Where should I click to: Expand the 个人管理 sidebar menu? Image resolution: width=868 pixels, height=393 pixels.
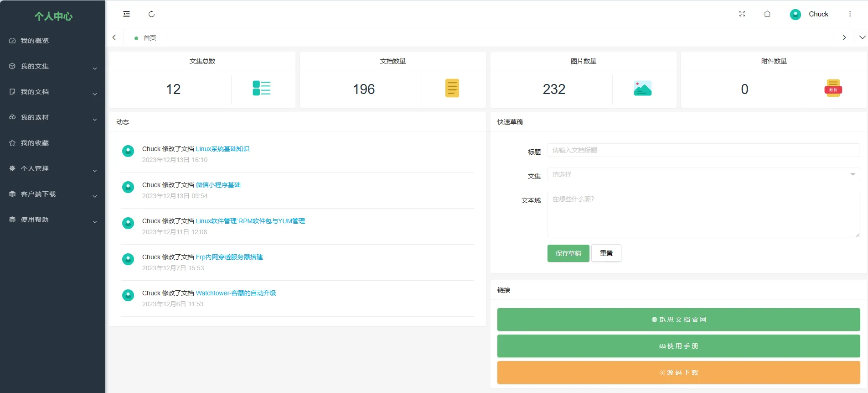point(52,168)
